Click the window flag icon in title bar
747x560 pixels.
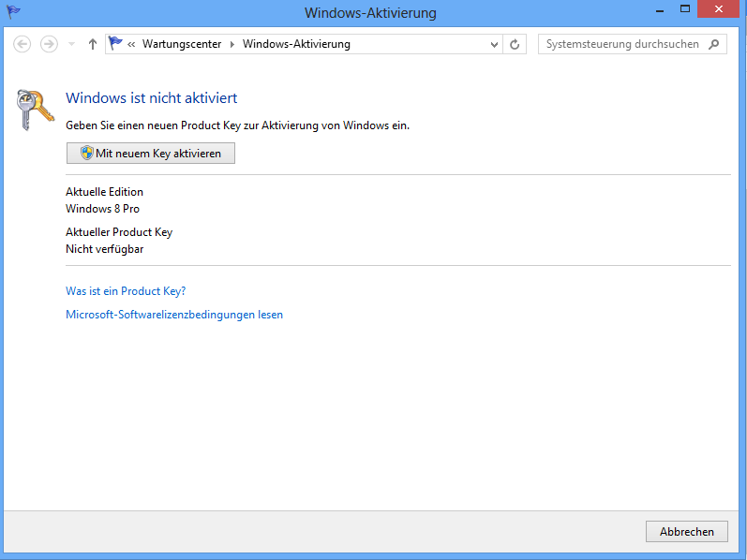[13, 11]
